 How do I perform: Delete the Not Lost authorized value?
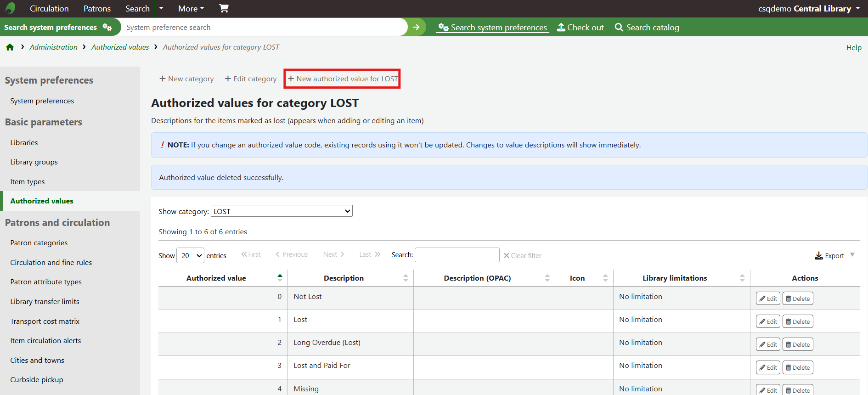pos(797,299)
